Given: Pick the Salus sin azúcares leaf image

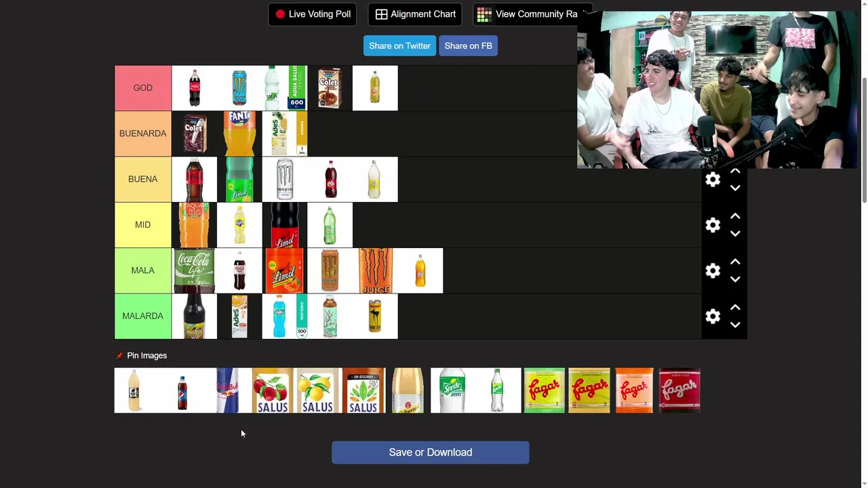Looking at the screenshot, I should [363, 390].
